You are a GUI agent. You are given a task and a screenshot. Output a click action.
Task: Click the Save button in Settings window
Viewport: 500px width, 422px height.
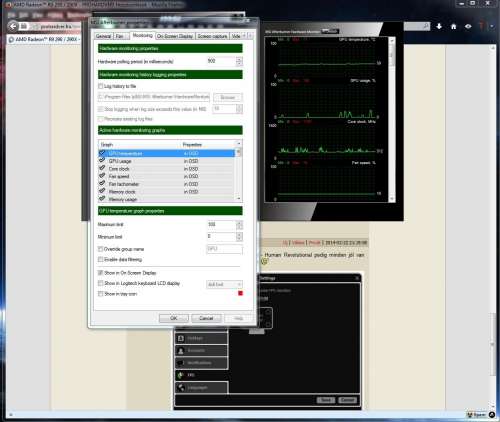tap(326, 400)
